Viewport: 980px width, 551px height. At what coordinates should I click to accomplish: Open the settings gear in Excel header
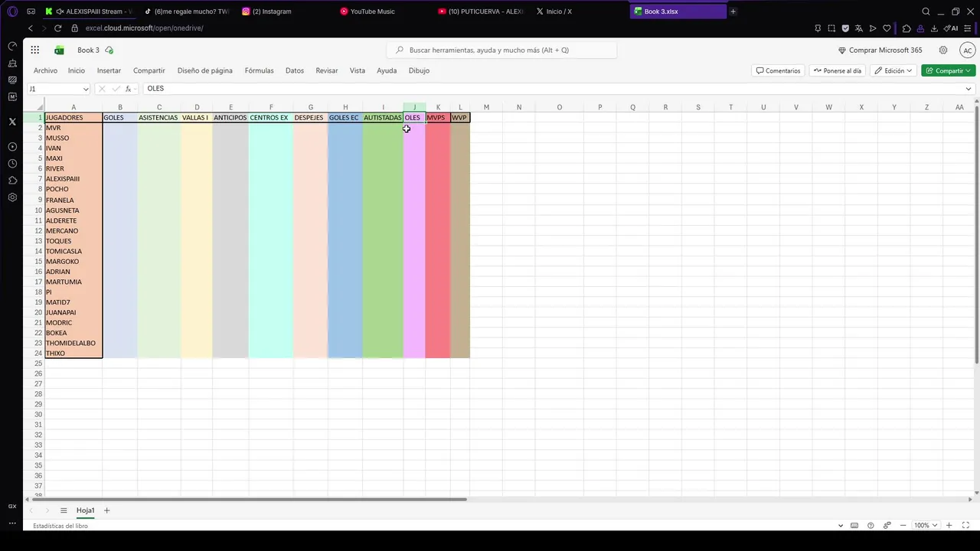[943, 50]
